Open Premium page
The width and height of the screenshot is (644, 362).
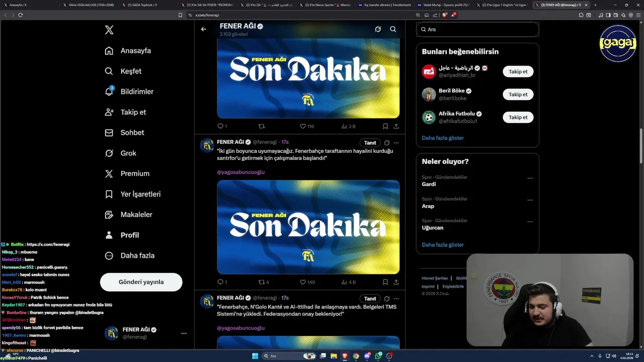(x=127, y=173)
